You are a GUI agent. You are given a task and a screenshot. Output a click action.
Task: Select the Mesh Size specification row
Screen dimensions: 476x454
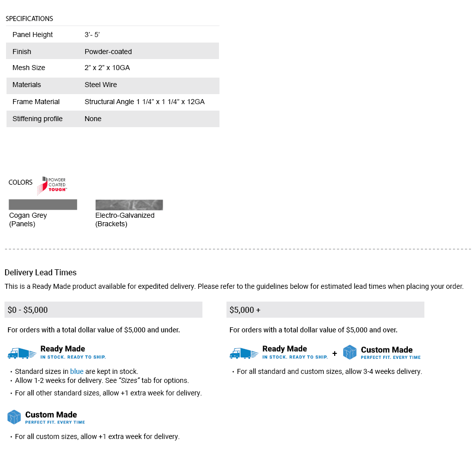112,68
